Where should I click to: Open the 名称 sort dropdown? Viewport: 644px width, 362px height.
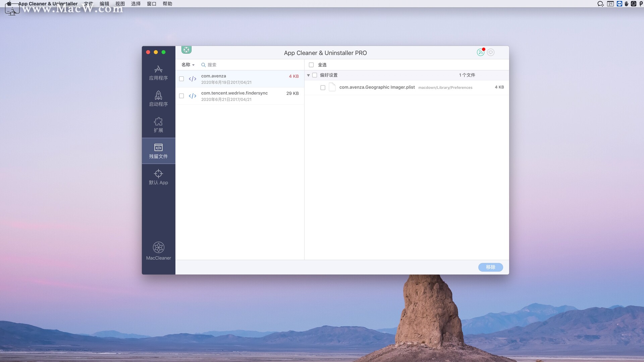point(188,65)
